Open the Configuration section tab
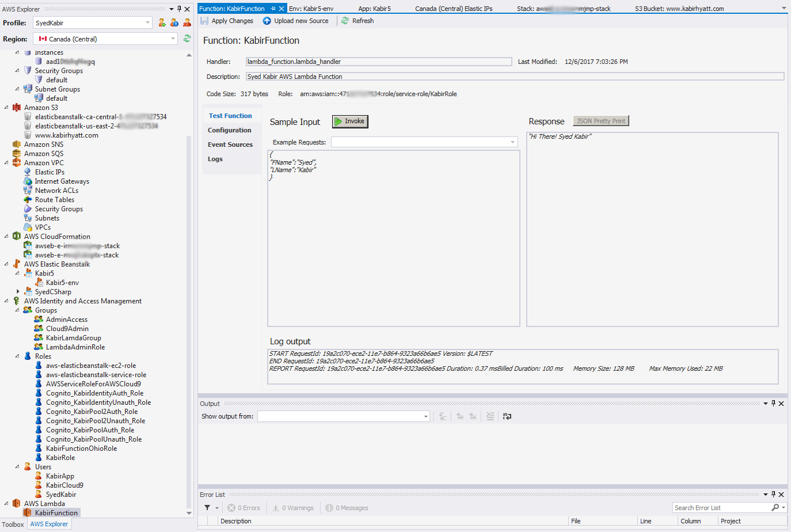Screen dimensions: 791x532 pyautogui.click(x=230, y=130)
